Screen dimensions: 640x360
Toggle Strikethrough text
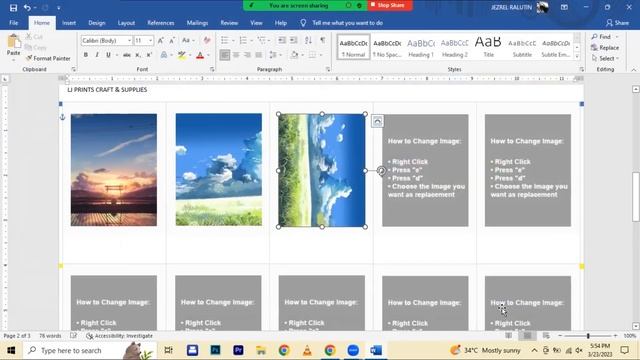[x=127, y=55]
